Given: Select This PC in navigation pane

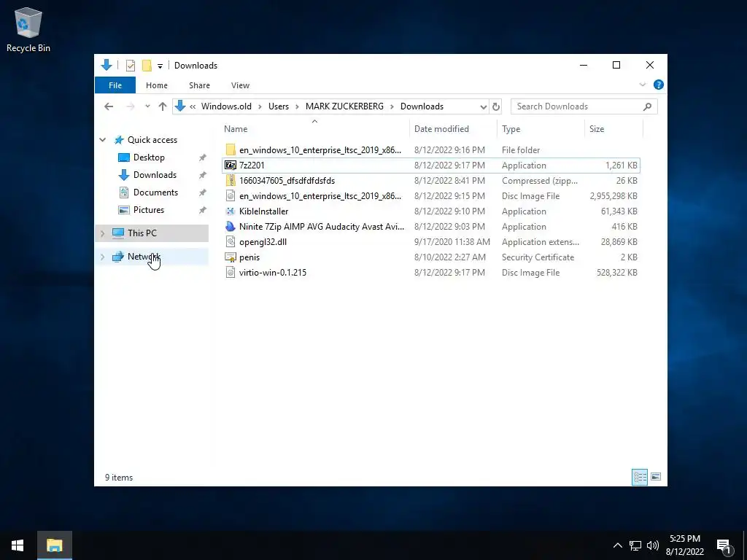Looking at the screenshot, I should coord(142,233).
